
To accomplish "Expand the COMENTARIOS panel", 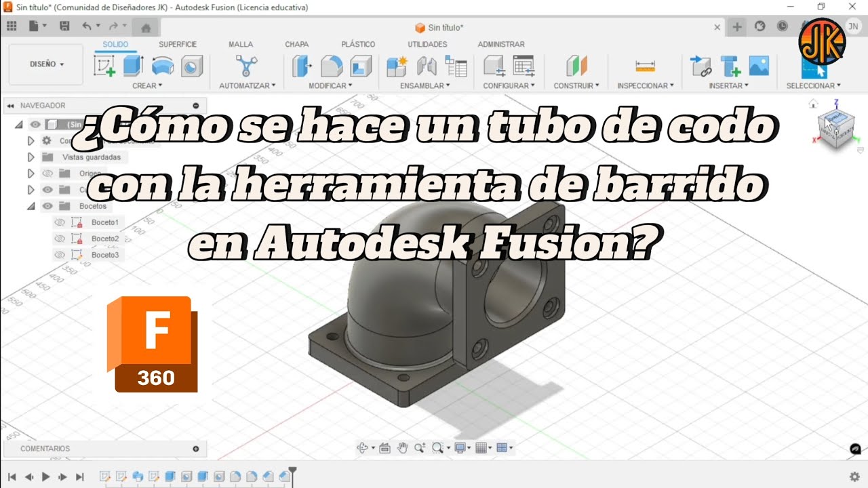I will [x=196, y=449].
